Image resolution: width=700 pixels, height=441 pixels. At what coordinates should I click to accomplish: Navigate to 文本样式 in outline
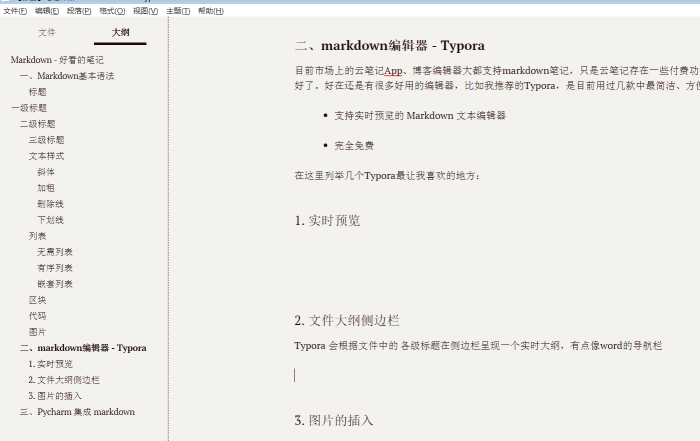click(x=46, y=156)
